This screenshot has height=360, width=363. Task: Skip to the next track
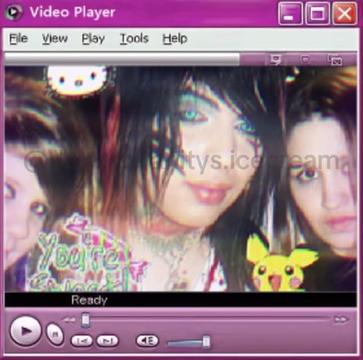click(107, 341)
